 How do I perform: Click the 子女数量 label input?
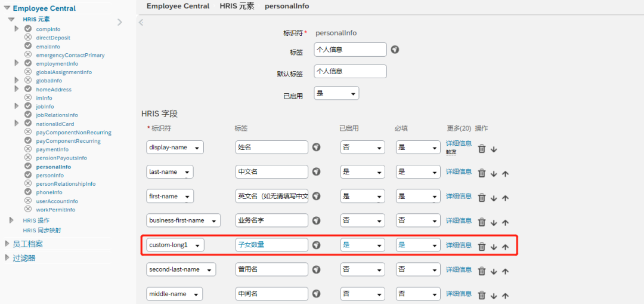click(272, 245)
